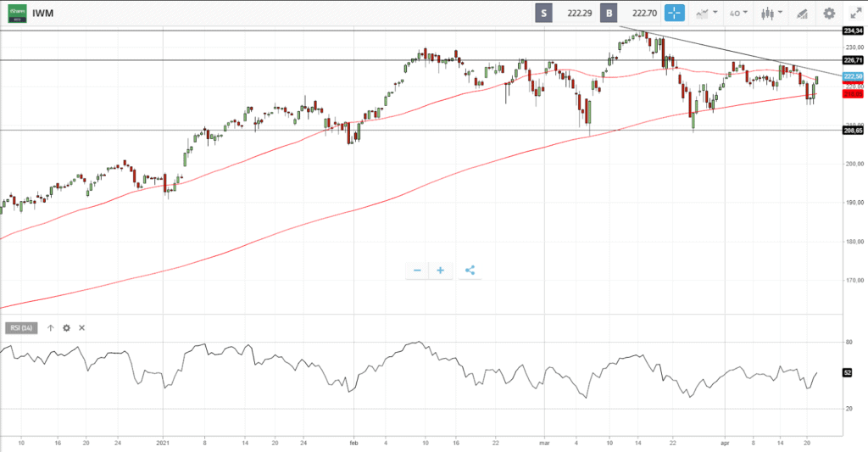Click the RSI value 52 label

(x=848, y=373)
